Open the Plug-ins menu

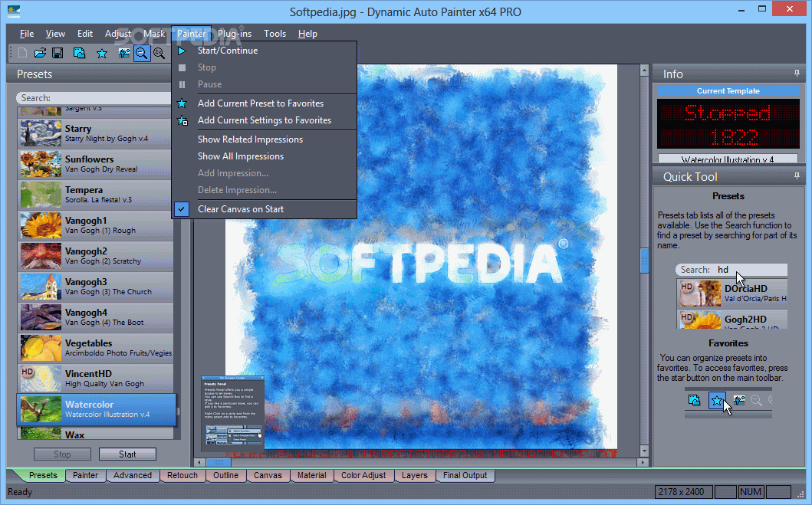(235, 34)
